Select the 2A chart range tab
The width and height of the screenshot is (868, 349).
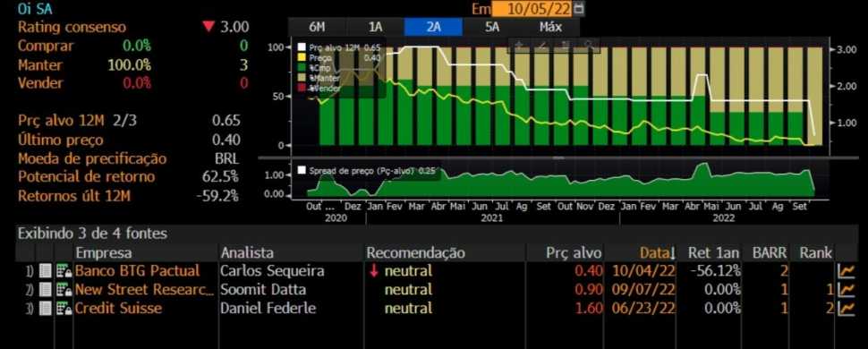click(x=433, y=27)
